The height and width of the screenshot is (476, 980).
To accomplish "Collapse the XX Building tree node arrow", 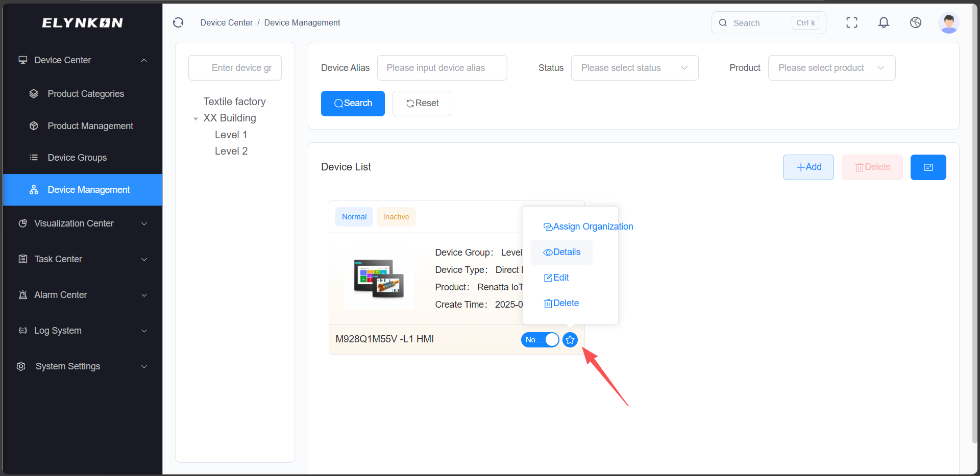I will [195, 119].
